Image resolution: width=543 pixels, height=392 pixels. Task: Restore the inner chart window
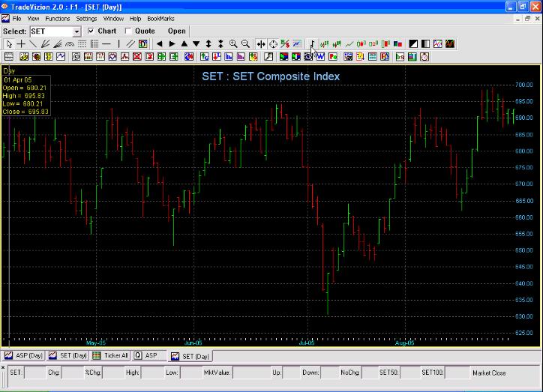click(x=527, y=19)
